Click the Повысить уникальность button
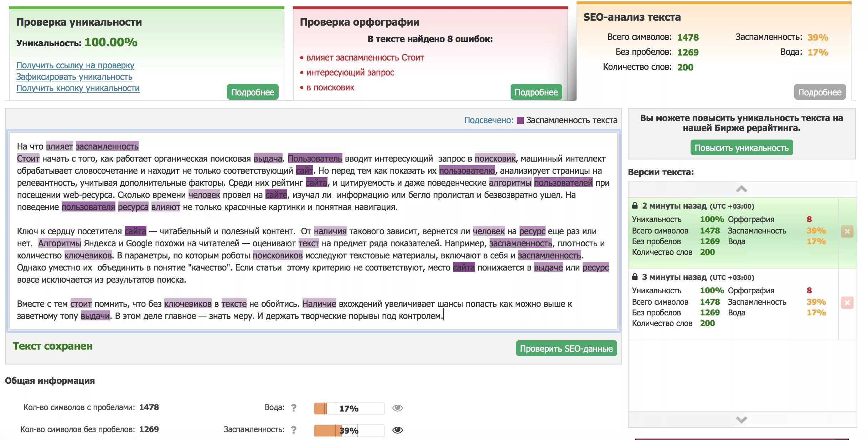This screenshot has height=440, width=868. click(x=742, y=148)
